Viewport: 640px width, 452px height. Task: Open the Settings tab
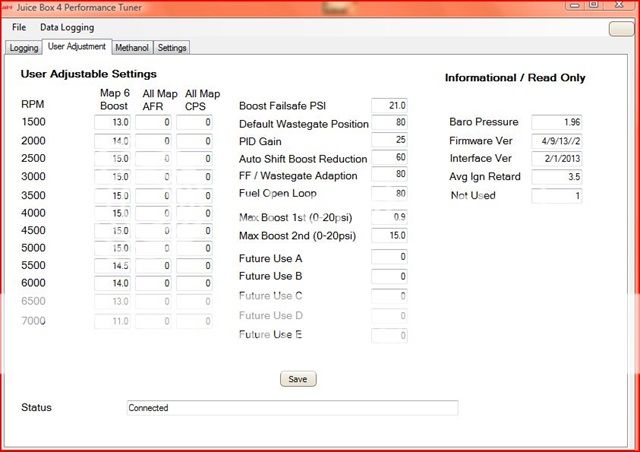pos(171,47)
